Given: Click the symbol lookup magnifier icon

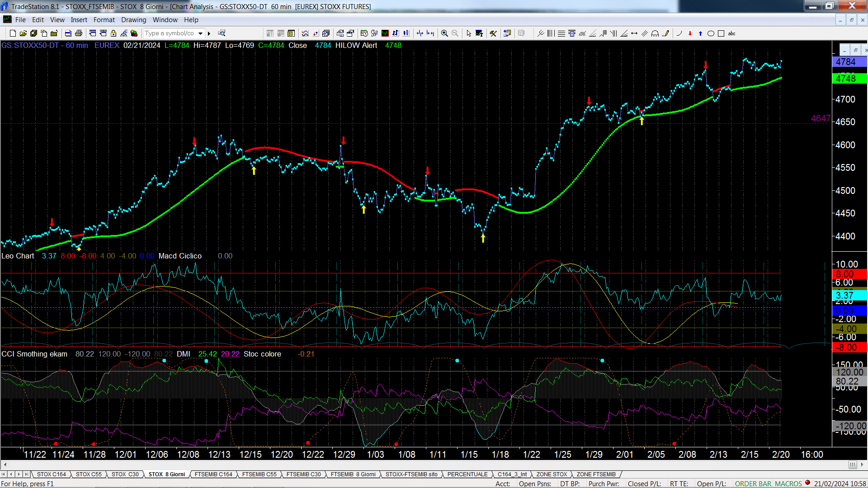Looking at the screenshot, I should (x=222, y=33).
